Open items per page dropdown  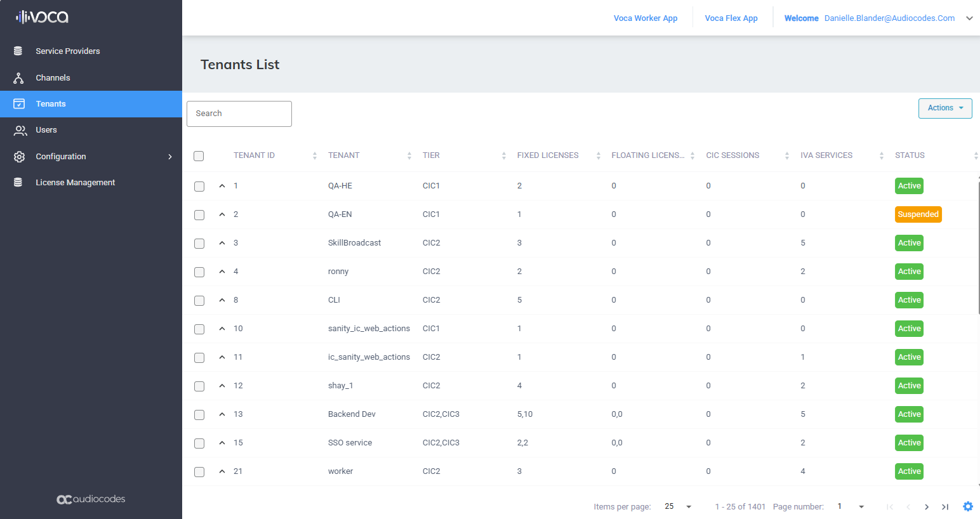[678, 506]
